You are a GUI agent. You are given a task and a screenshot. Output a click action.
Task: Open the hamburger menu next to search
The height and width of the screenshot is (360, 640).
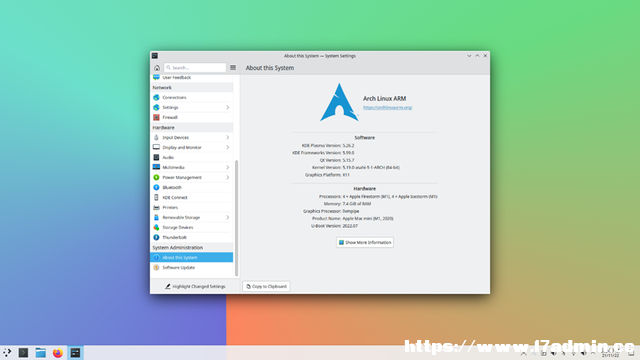tap(233, 68)
